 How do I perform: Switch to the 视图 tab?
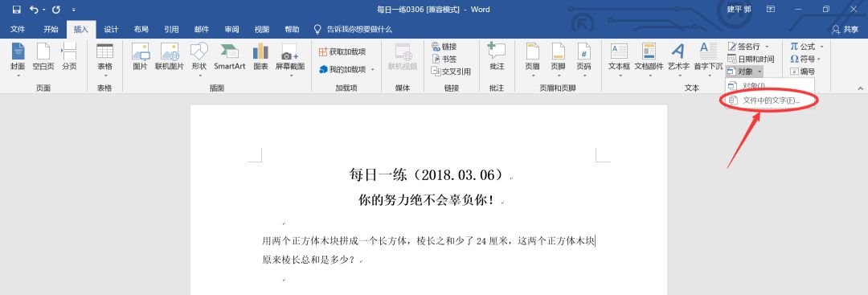point(262,29)
